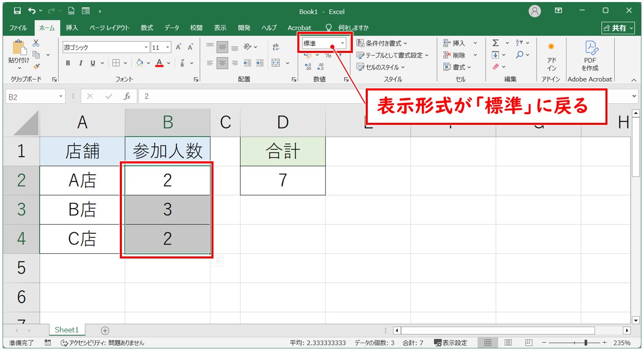The width and height of the screenshot is (644, 352).
Task: Insert an AutoSum formula
Action: click(495, 43)
